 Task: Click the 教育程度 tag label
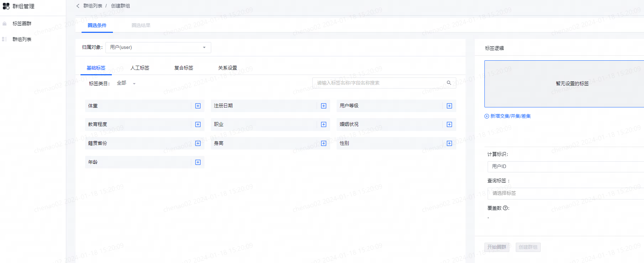tap(98, 125)
